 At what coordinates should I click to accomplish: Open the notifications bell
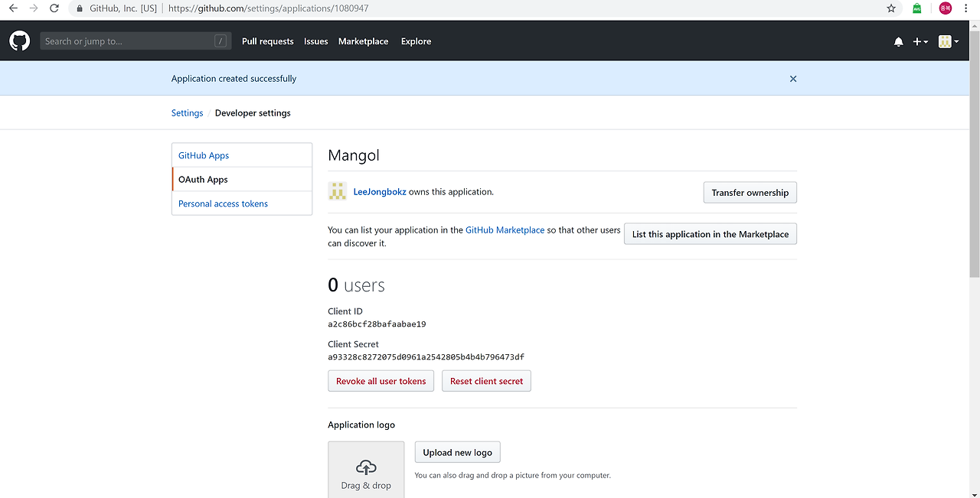click(899, 42)
